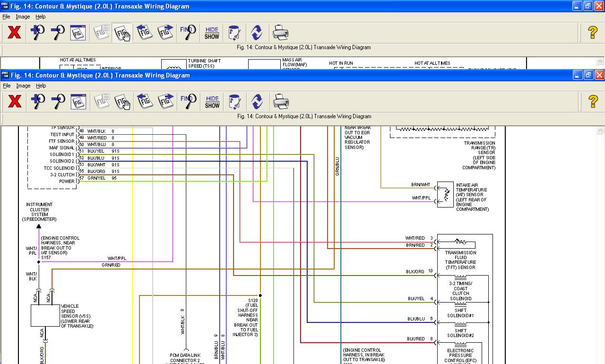This screenshot has width=605, height=364.
Task: Open Image menu of front window
Action: (23, 86)
